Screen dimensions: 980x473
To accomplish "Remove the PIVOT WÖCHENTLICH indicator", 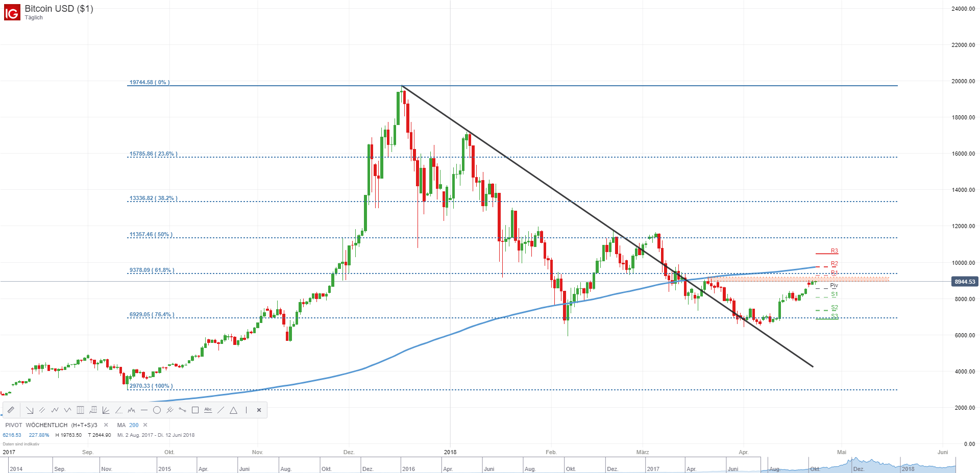I will click(x=106, y=425).
